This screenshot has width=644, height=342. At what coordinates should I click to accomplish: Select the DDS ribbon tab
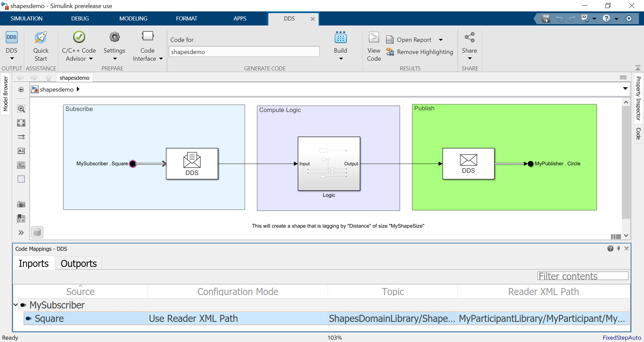(x=289, y=18)
